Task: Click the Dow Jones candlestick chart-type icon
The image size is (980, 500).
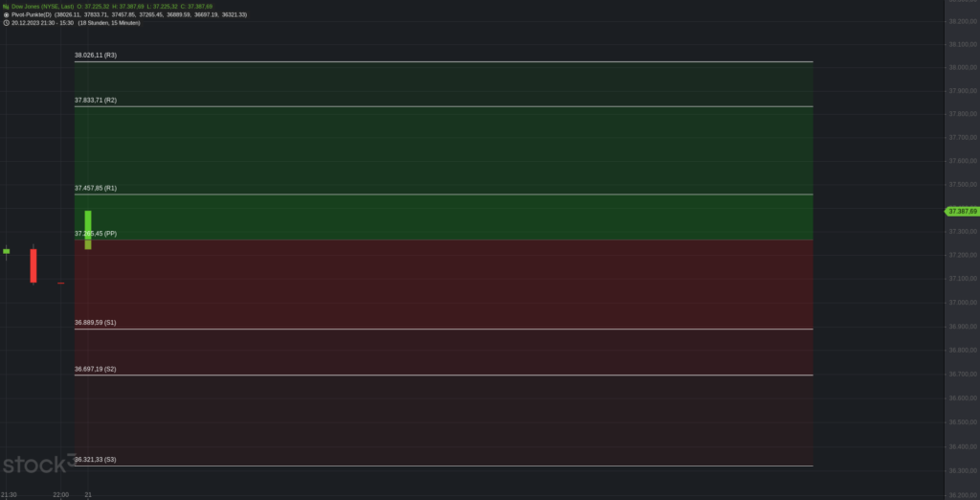Action: 6,6
